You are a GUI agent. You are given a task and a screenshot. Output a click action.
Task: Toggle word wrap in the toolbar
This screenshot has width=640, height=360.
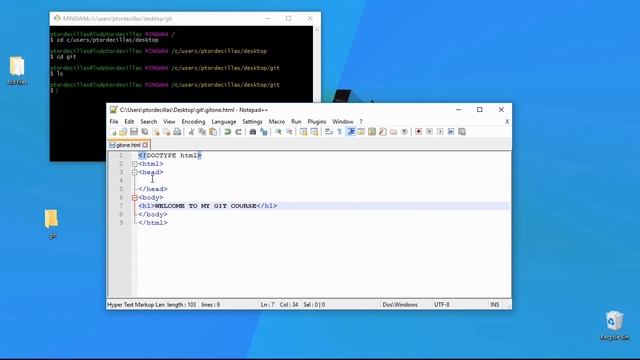329,132
